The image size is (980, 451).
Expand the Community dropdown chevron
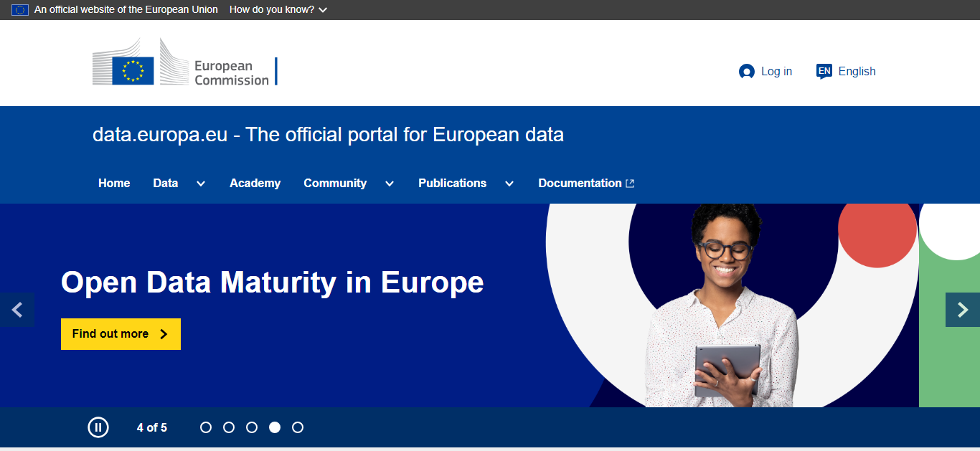390,184
